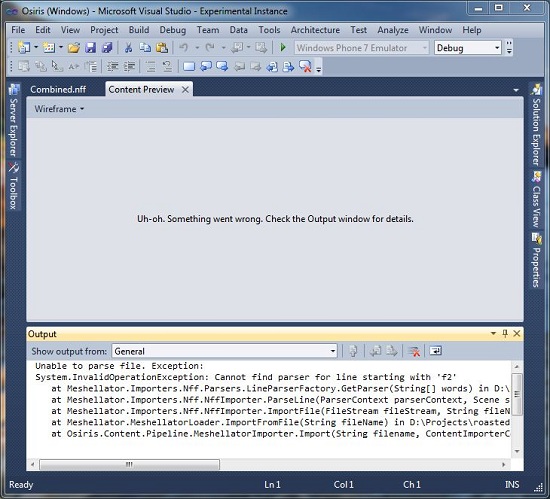Image resolution: width=550 pixels, height=499 pixels.
Task: Click the Open File folder icon
Action: coord(74,47)
